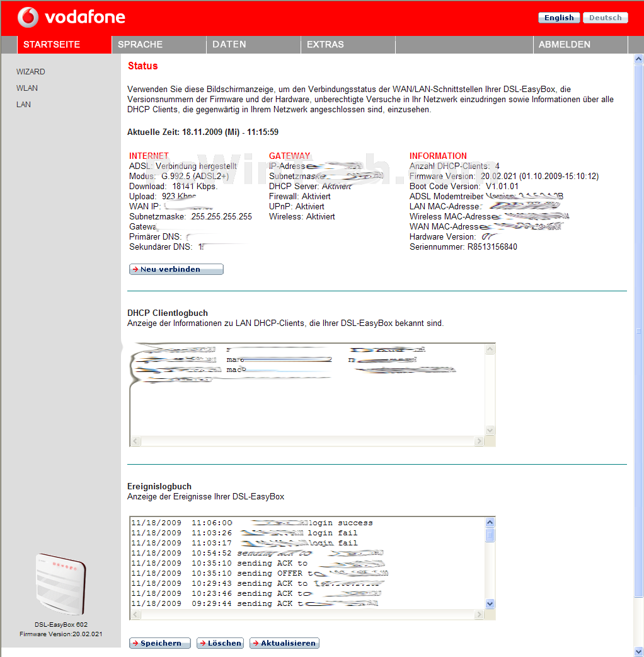The height and width of the screenshot is (657, 644).
Task: Switch language to English
Action: pyautogui.click(x=559, y=18)
